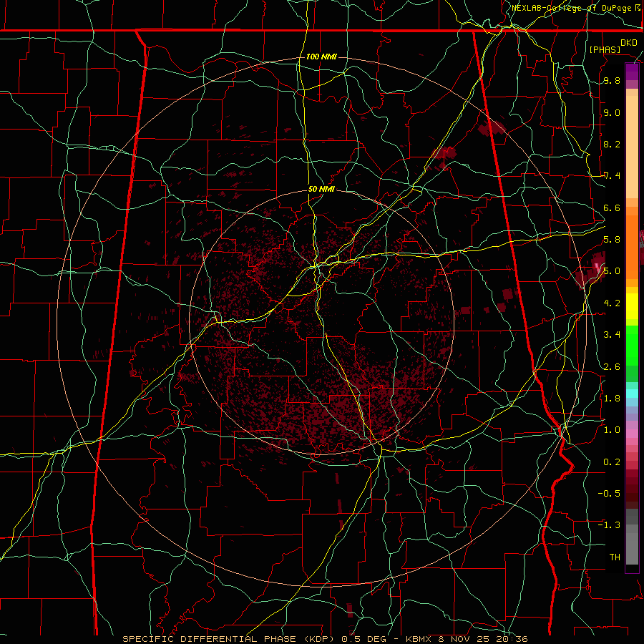This screenshot has width=644, height=644.
Task: Click the 7.4 scale value
Action: pos(612,176)
